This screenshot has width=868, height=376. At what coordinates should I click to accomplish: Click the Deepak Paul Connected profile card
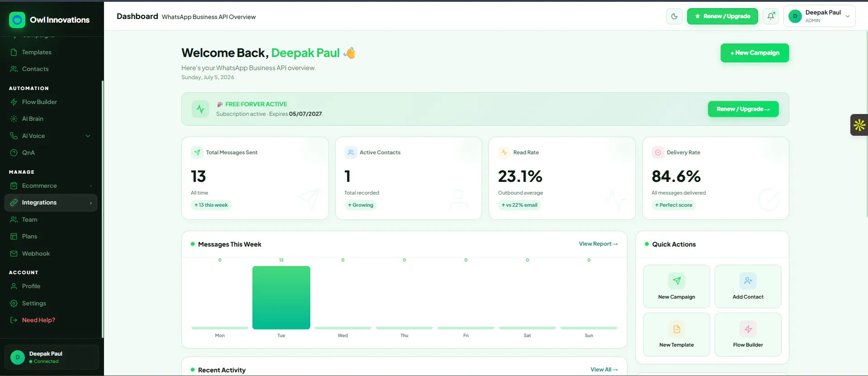coord(52,357)
